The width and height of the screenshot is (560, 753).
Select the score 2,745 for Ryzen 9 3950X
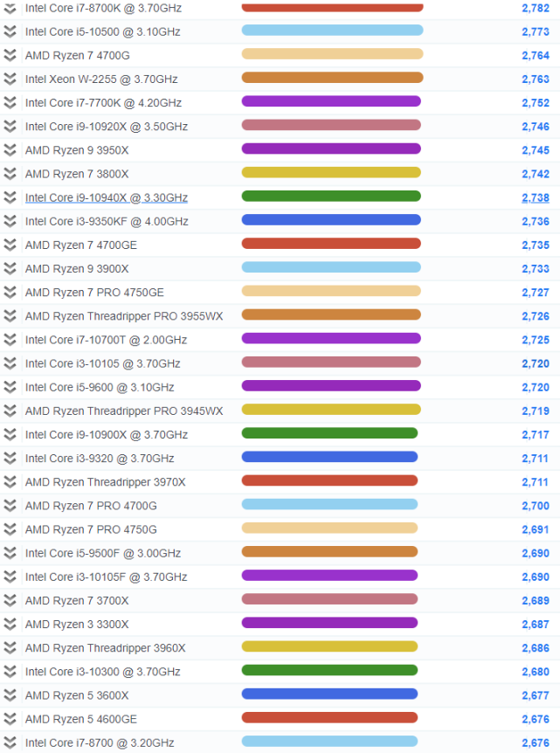[536, 150]
